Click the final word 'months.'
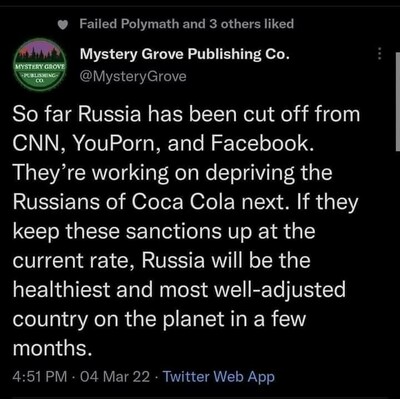Screen dimensions: 400x399 click(52, 348)
